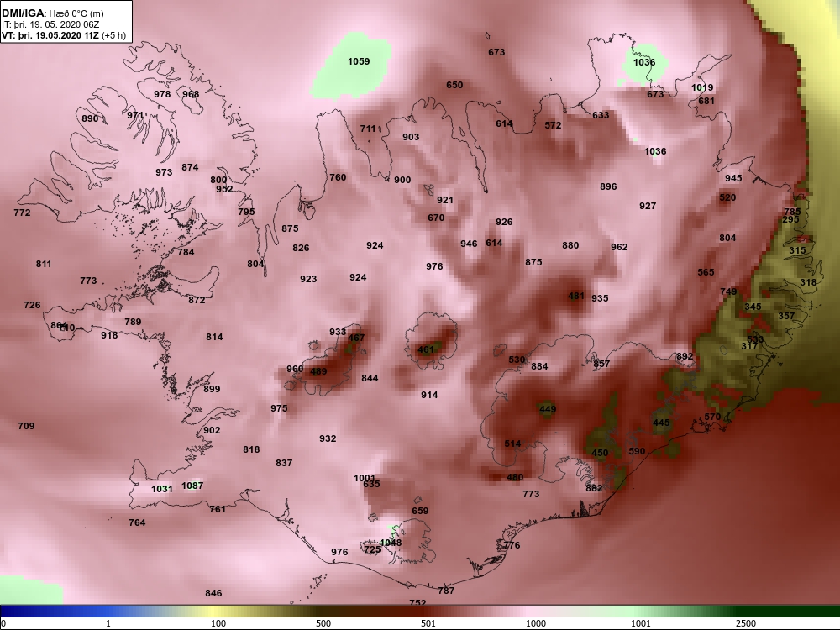Click the 892 map value
Screen dimensions: 840x630
point(685,356)
